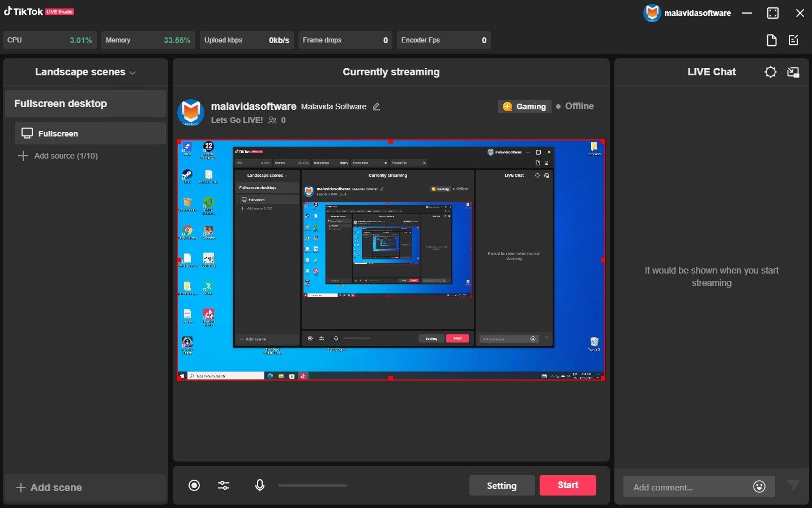Click the Encoder Fps indicator
812x508 pixels.
click(x=444, y=40)
